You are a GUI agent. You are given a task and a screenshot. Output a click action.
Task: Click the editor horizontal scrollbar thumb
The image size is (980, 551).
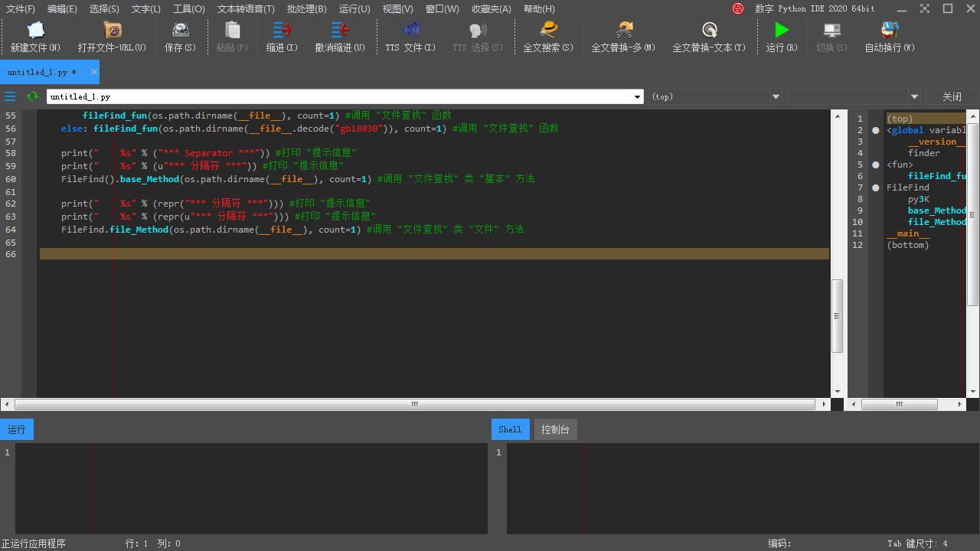tap(414, 404)
